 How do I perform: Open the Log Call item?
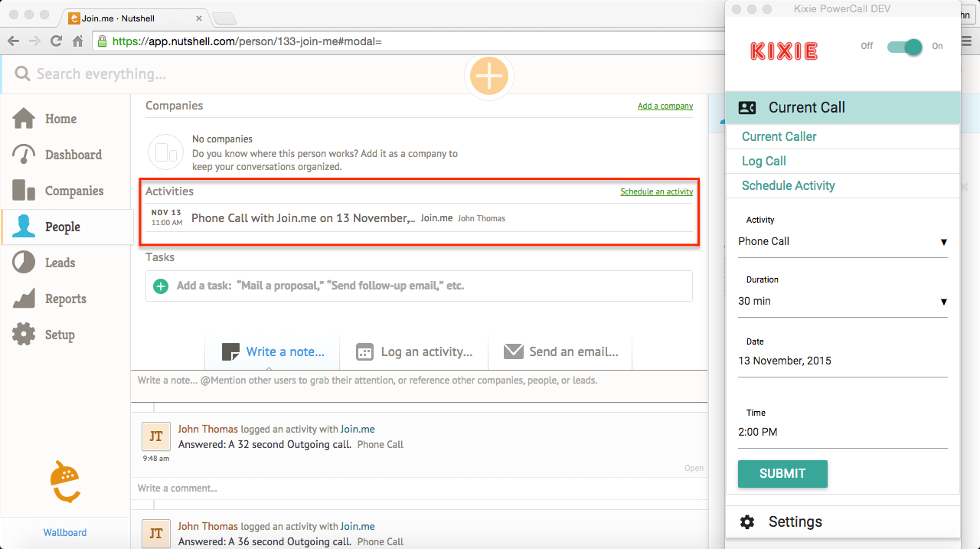tap(843, 162)
